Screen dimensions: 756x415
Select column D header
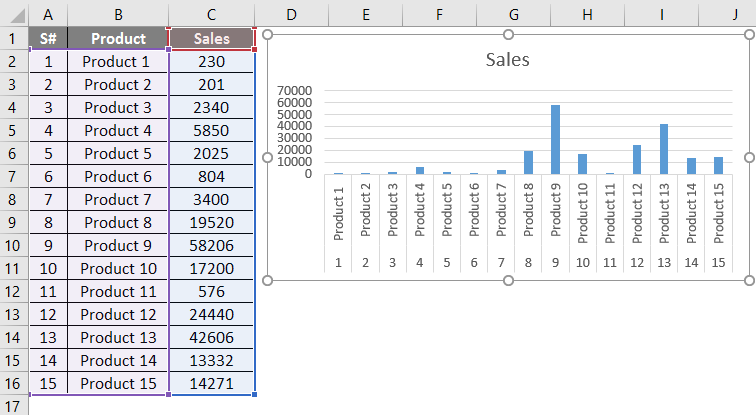[291, 15]
